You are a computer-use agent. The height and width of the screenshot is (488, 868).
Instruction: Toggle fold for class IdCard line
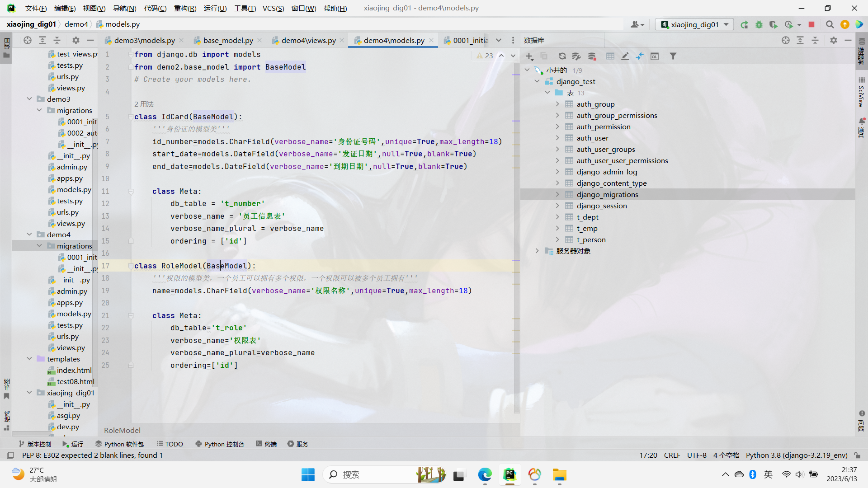point(131,117)
